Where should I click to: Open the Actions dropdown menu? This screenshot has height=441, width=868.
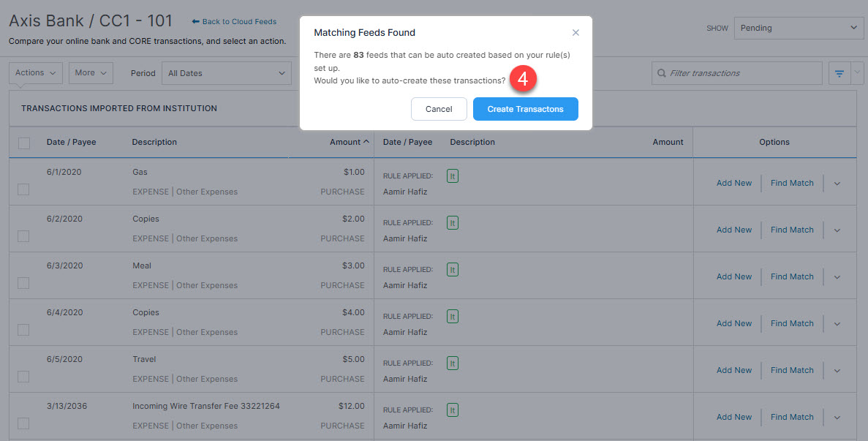(35, 72)
